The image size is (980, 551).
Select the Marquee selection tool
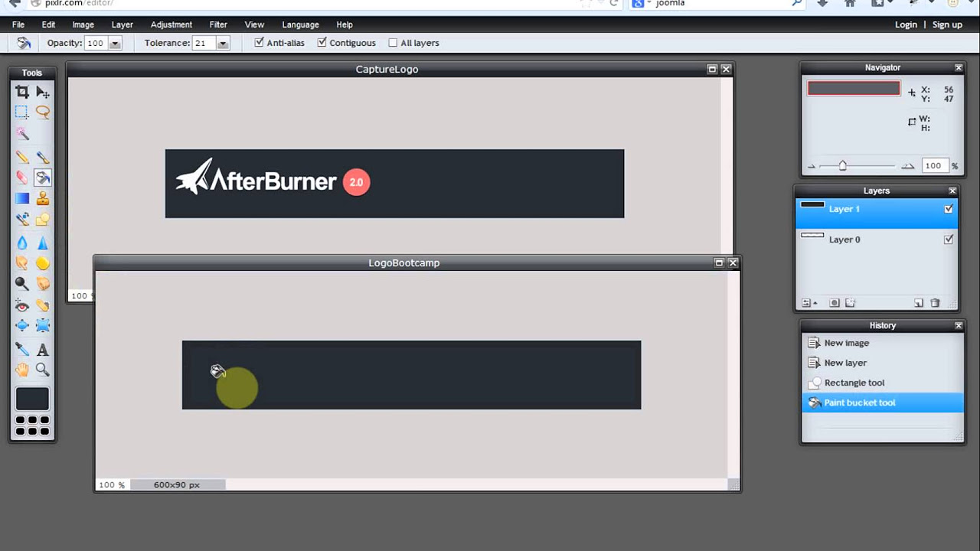[x=22, y=112]
